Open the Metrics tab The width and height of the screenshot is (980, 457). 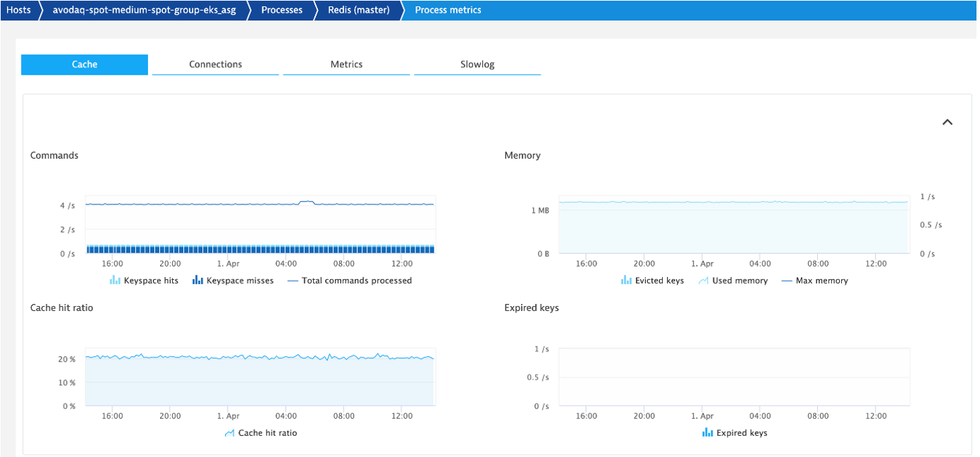(x=346, y=64)
